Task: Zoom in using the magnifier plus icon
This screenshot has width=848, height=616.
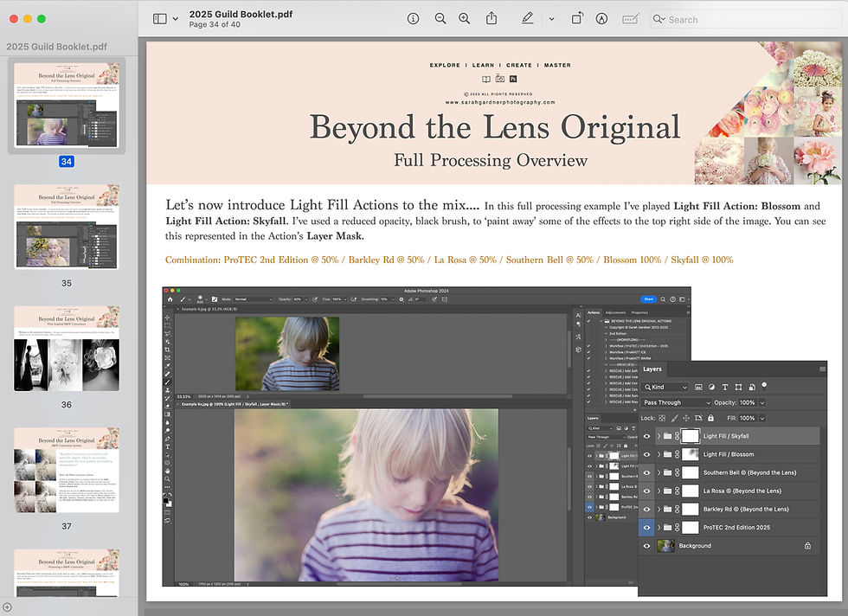Action: point(465,19)
